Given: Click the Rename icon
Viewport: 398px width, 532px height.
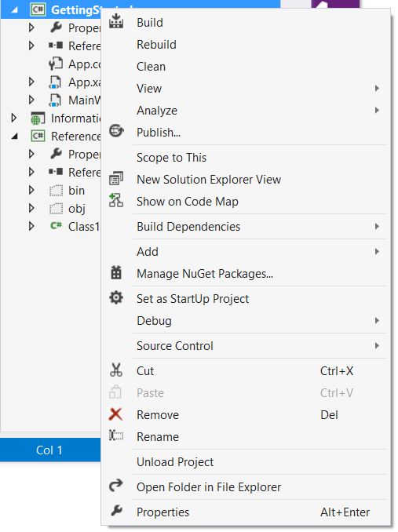Looking at the screenshot, I should [x=116, y=435].
